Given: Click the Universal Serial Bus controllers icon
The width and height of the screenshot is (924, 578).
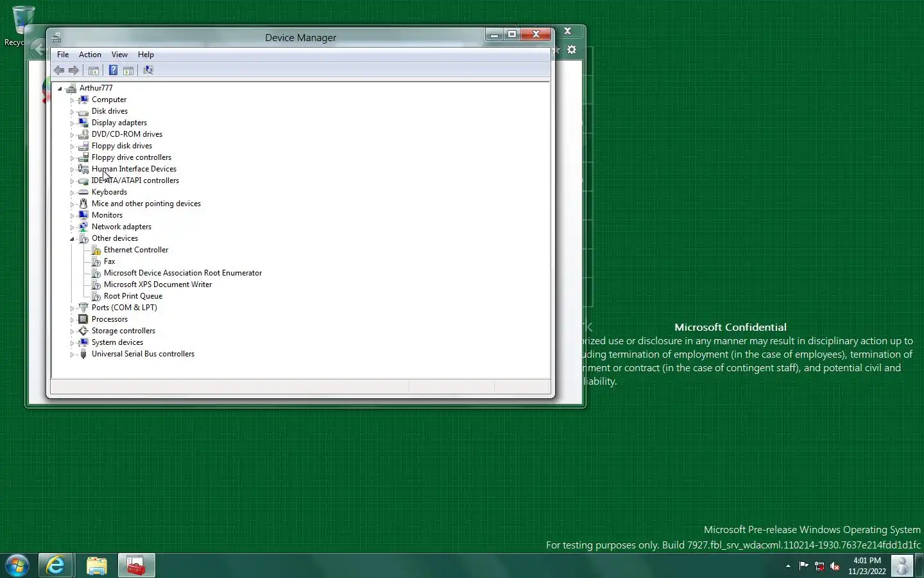Looking at the screenshot, I should pos(83,354).
